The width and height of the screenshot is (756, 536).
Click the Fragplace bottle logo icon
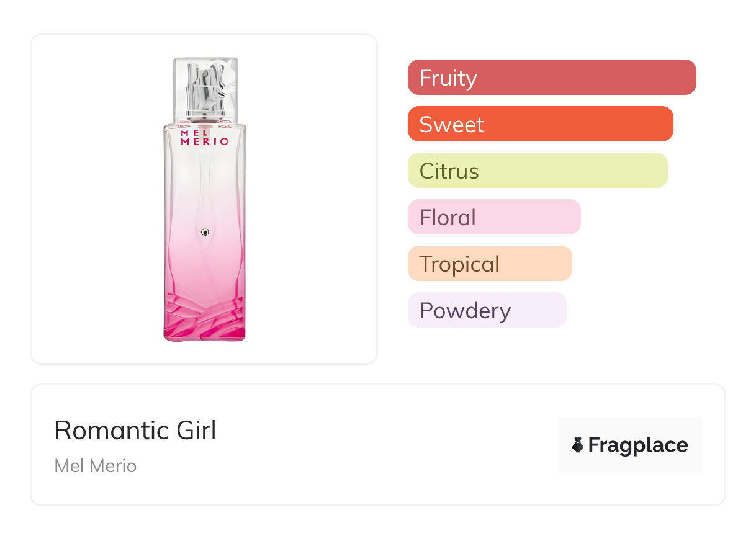[x=578, y=445]
